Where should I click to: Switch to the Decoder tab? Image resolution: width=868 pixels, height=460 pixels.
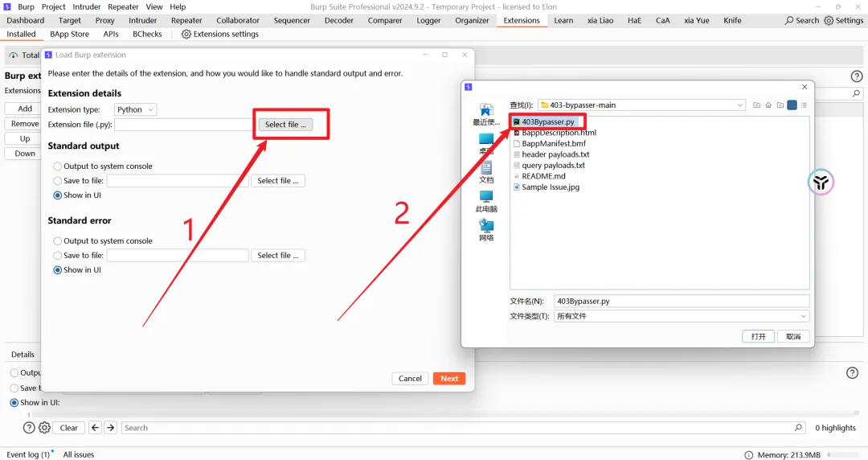click(x=339, y=20)
